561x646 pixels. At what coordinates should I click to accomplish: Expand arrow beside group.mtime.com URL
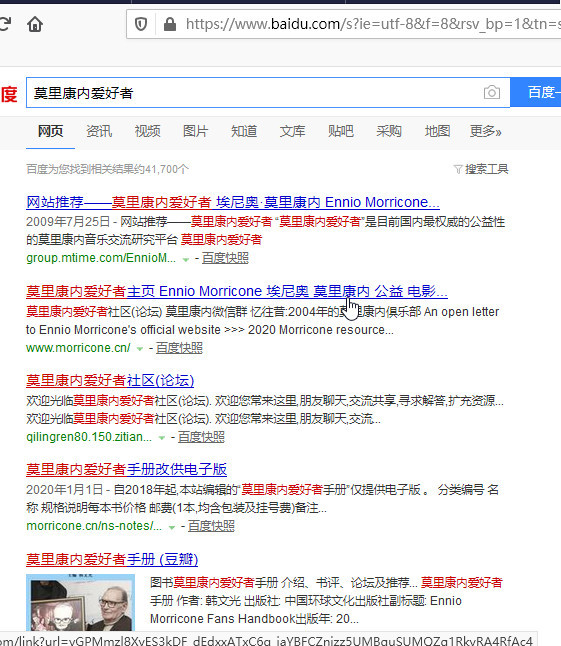tap(186, 259)
